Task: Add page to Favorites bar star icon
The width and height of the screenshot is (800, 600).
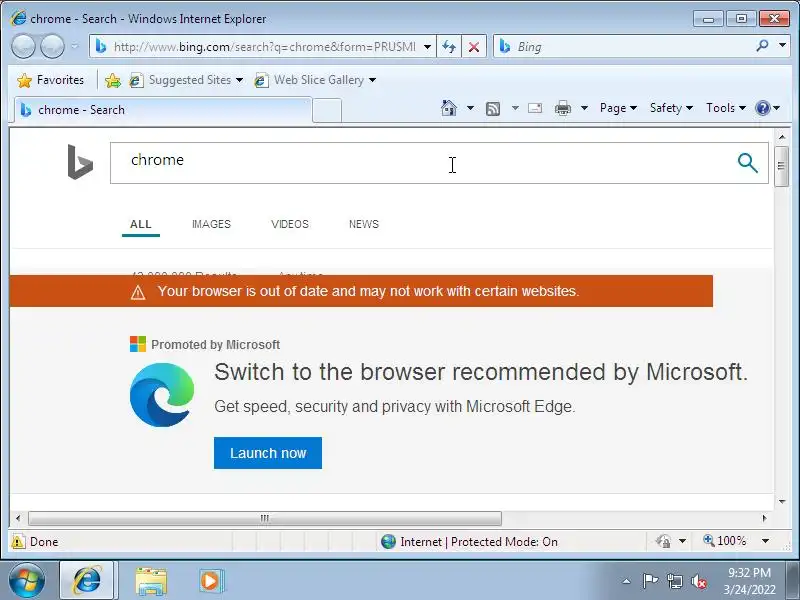Action: pos(113,80)
